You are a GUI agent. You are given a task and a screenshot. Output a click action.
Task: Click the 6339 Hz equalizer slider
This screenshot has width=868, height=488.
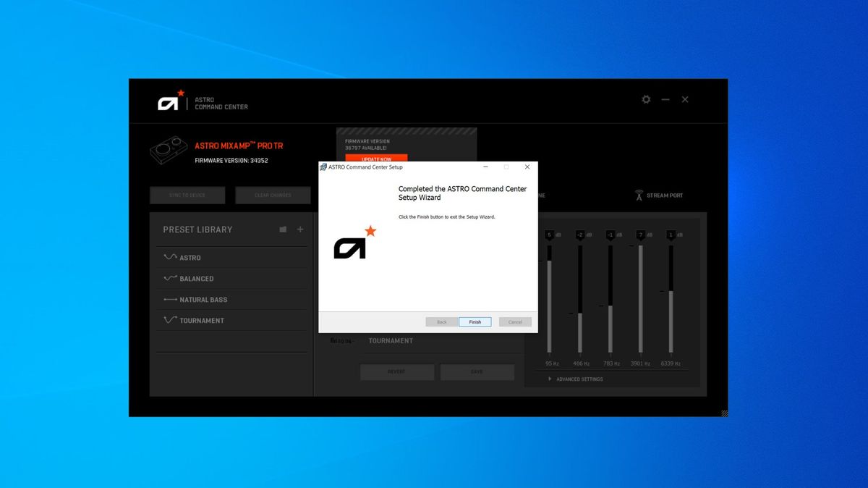[671, 299]
